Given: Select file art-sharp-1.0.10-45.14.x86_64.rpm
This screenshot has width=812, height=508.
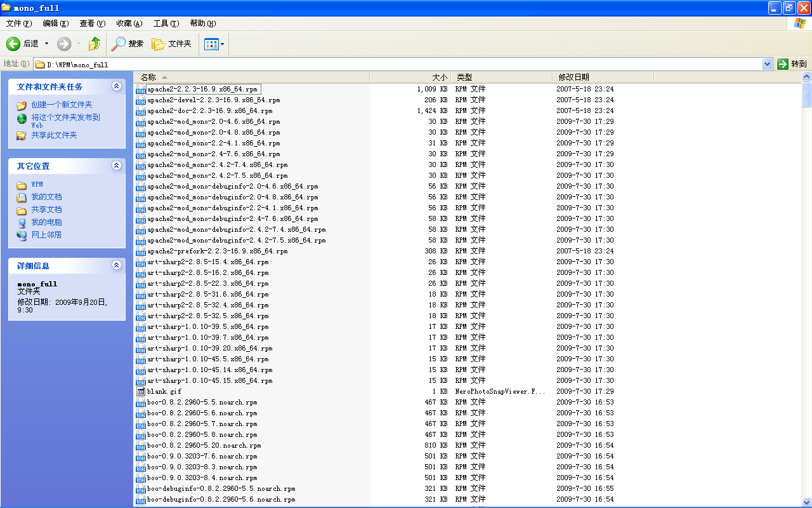Looking at the screenshot, I should [209, 370].
